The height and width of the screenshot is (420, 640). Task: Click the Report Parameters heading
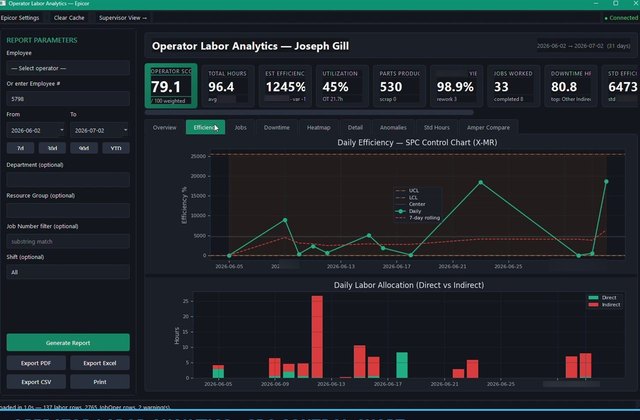click(x=42, y=40)
